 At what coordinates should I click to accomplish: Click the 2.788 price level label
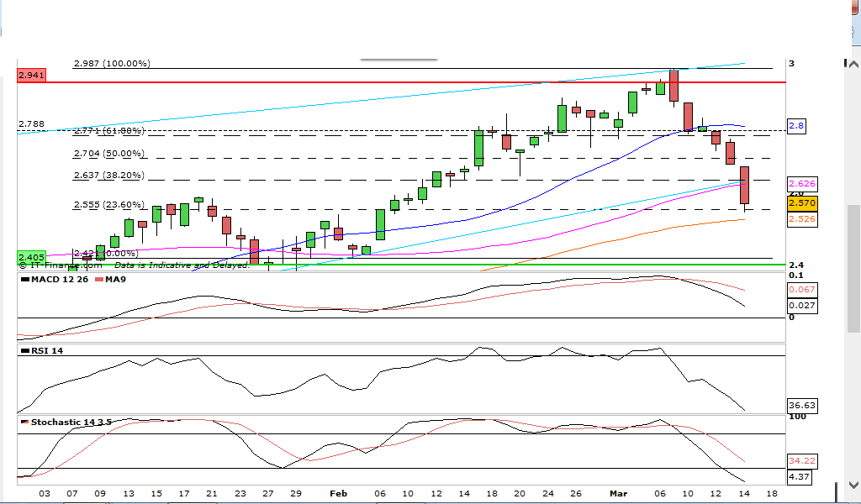pyautogui.click(x=31, y=124)
